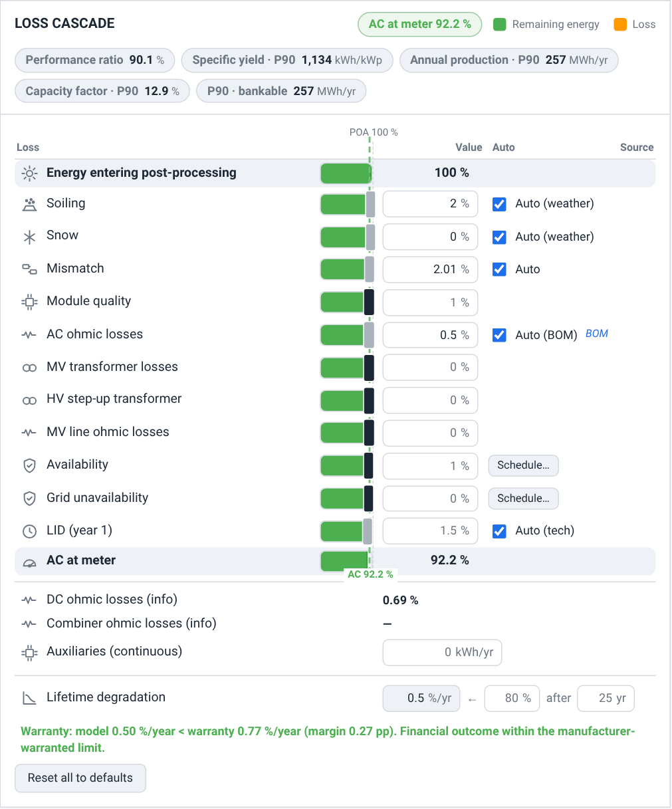672x809 pixels.
Task: Click the Auxiliaries kWh/yr input field
Action: 442,653
